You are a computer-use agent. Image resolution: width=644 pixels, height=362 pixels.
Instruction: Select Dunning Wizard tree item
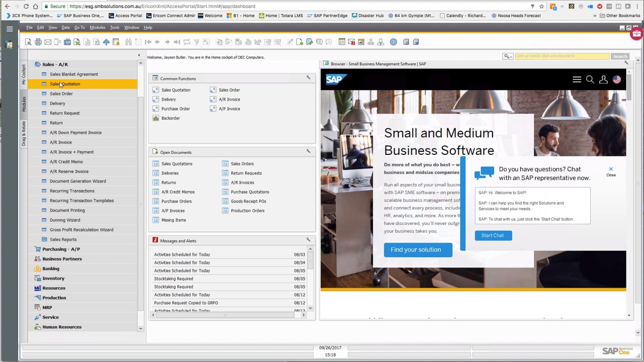(65, 220)
